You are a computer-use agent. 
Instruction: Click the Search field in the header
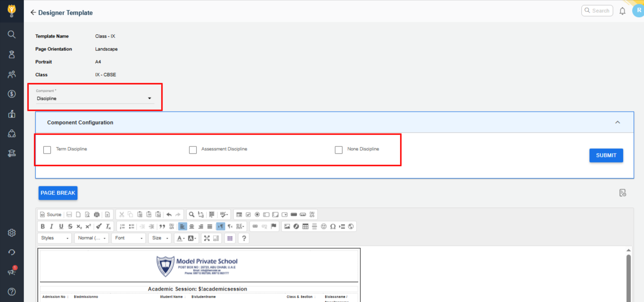click(x=597, y=10)
